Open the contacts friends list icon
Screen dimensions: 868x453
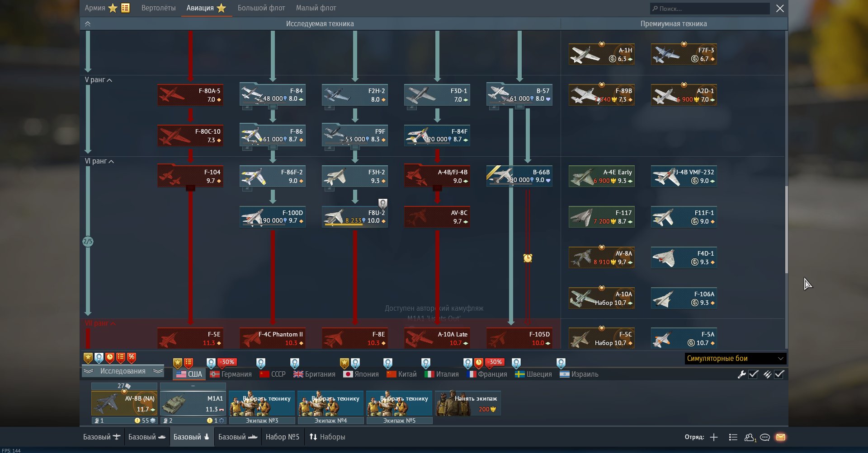pos(750,437)
